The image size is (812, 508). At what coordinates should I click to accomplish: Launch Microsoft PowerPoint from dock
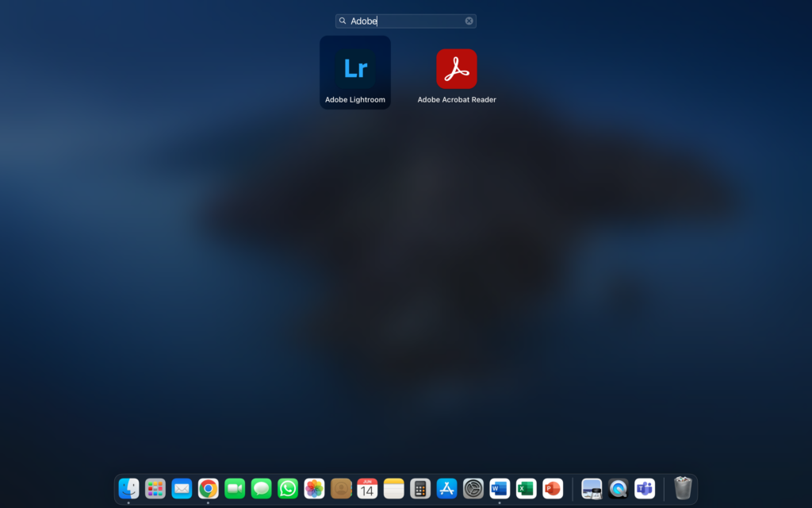tap(553, 488)
